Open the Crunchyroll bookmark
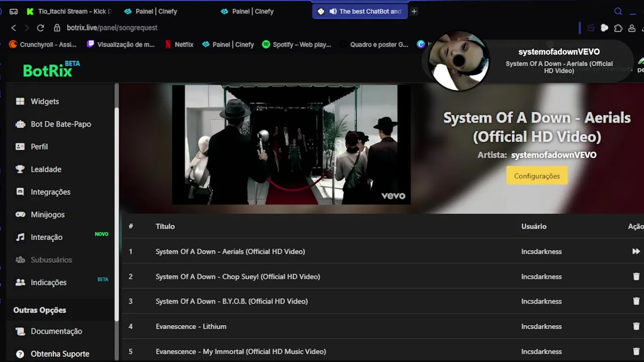This screenshot has width=644, height=362. [43, 44]
